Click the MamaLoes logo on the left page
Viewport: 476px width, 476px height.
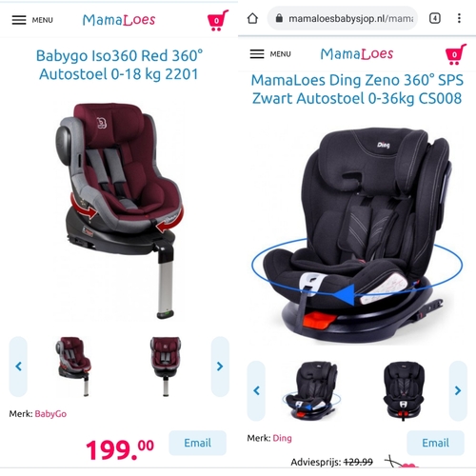[x=119, y=20]
